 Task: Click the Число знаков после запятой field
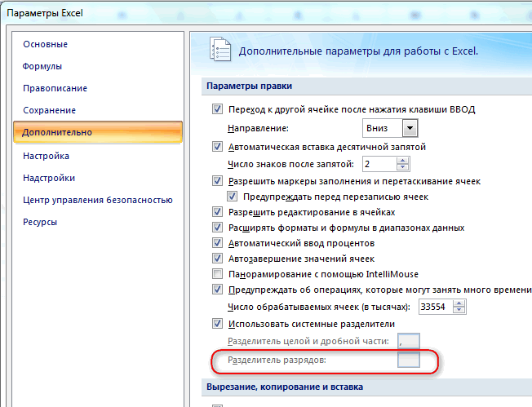click(x=379, y=164)
